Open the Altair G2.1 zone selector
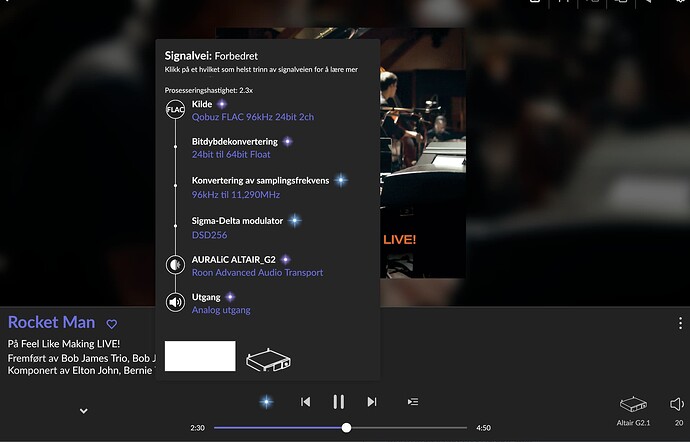 tap(633, 411)
